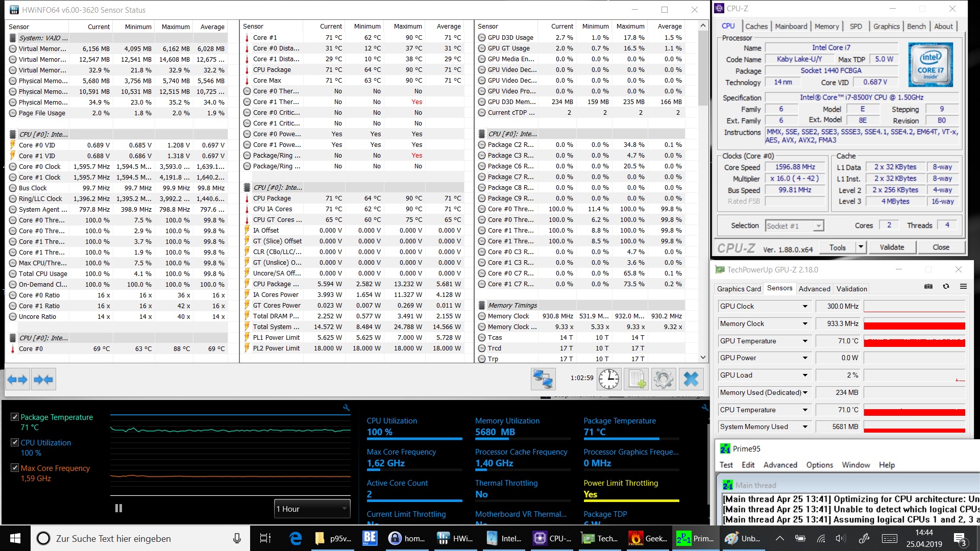Image resolution: width=980 pixels, height=551 pixels.
Task: Open the GPU-Z hamburger menu
Action: click(963, 287)
